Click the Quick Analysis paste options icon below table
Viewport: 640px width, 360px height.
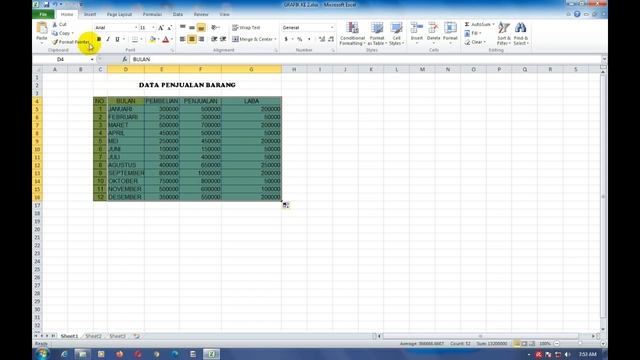coord(286,205)
